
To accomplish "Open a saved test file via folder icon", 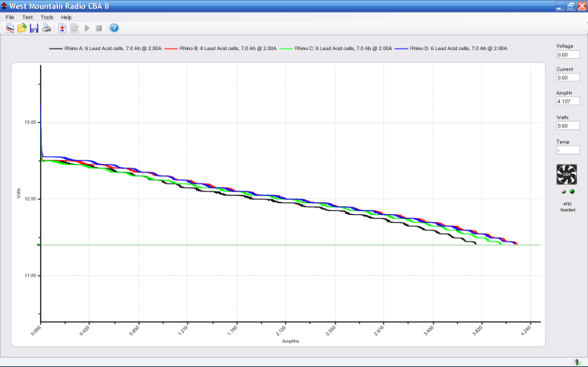I will 21,28.
